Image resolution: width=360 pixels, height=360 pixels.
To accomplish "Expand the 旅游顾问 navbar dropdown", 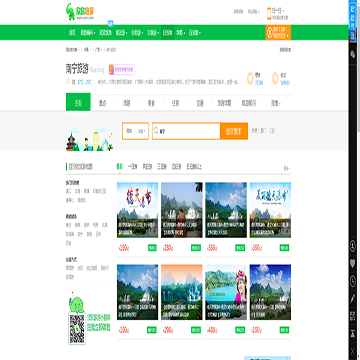I will [88, 33].
